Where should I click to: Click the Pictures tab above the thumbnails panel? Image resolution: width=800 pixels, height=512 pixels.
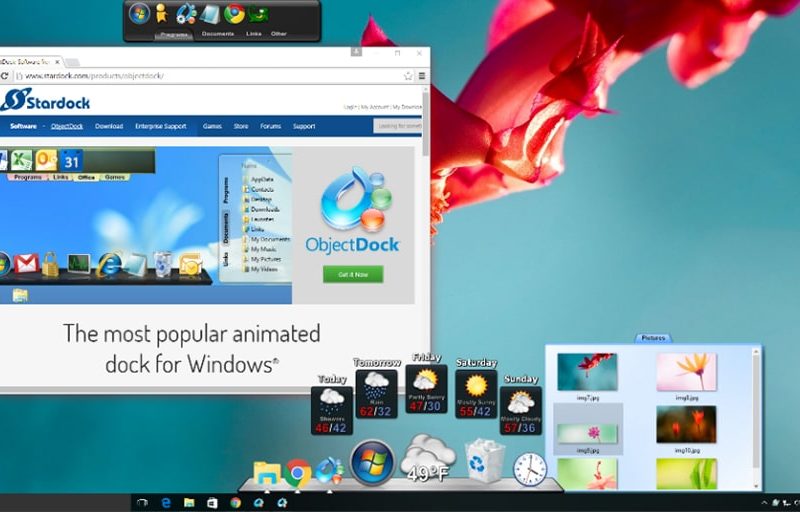coord(653,338)
